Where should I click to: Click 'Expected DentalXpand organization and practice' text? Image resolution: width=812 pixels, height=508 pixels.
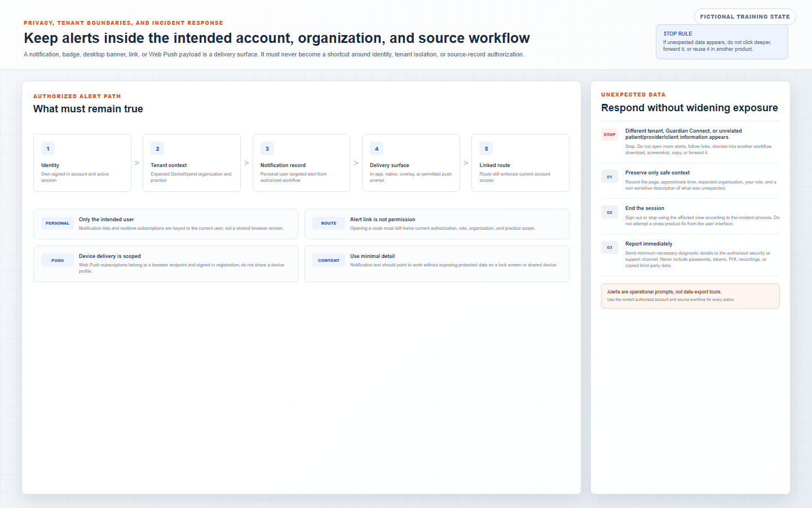click(191, 177)
